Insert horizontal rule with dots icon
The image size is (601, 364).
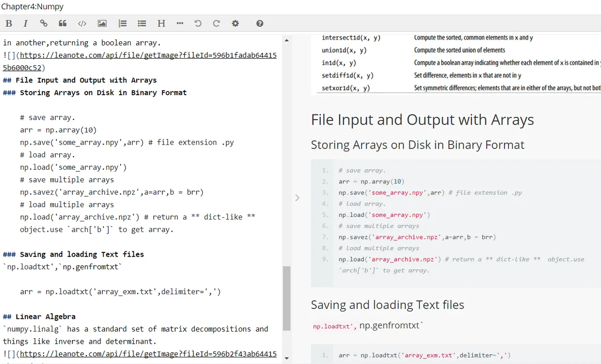tap(180, 23)
